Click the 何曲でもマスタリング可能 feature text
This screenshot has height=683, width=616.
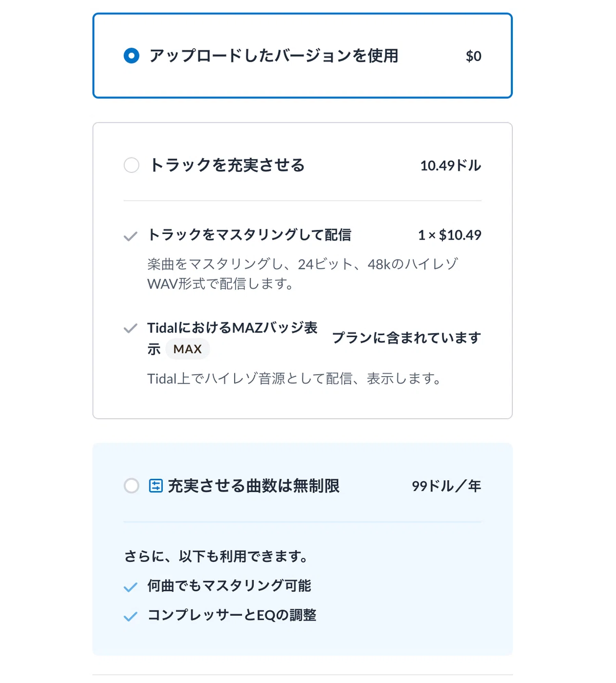click(229, 586)
